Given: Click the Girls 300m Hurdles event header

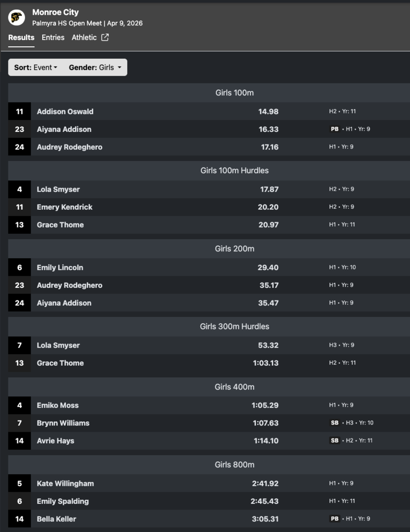Looking at the screenshot, I should (234, 326).
